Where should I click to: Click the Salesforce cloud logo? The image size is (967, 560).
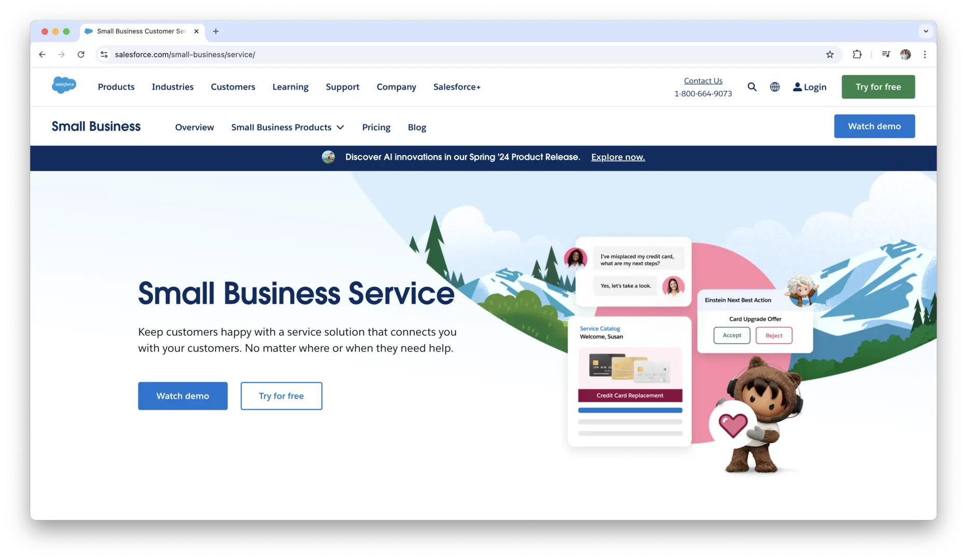[x=64, y=85]
